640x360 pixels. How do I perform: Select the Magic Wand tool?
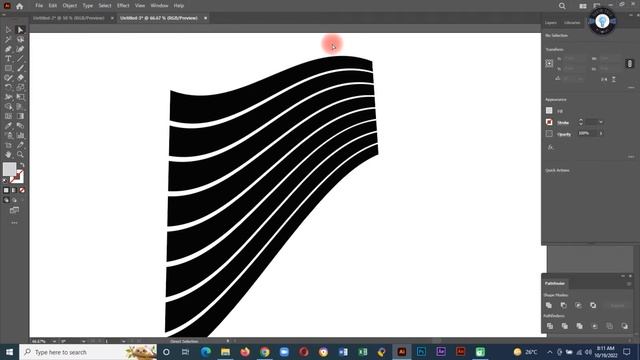[8, 40]
